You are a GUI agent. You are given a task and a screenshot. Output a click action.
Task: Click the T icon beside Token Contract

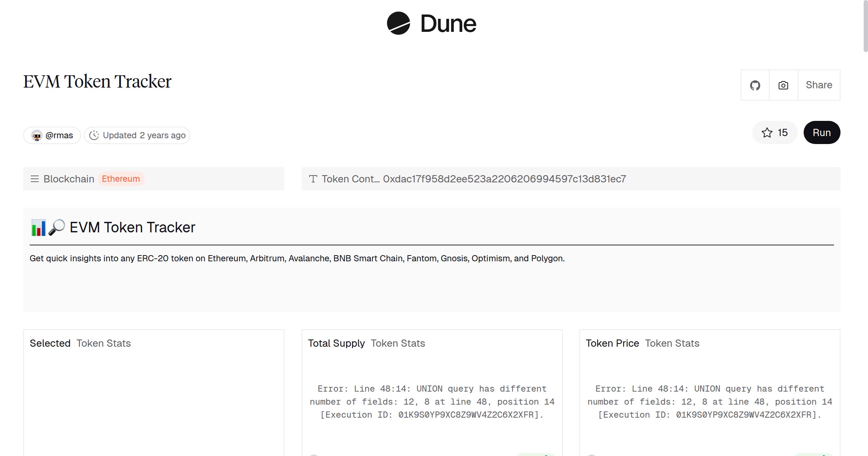313,179
